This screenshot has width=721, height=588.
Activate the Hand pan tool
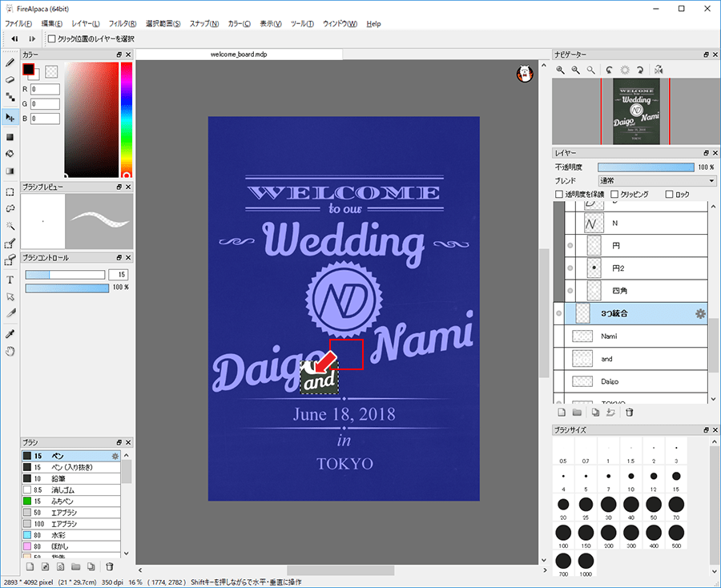point(10,351)
